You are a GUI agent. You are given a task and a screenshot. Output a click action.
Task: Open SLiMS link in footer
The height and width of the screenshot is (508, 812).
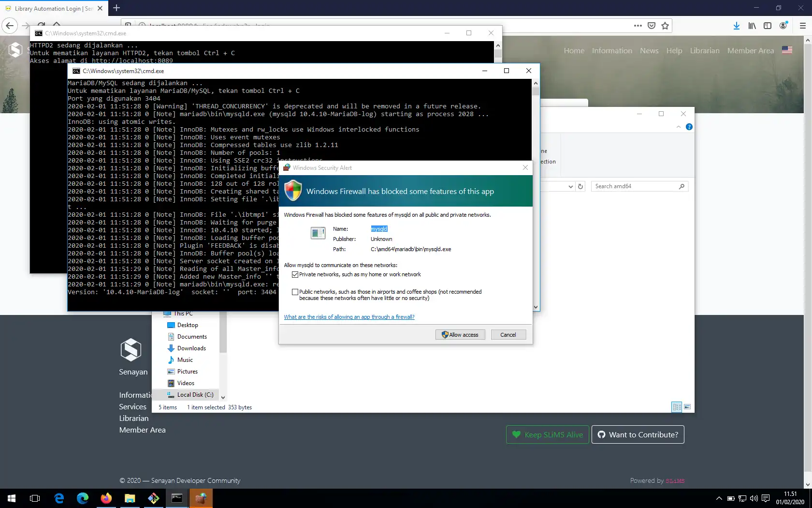[675, 481]
